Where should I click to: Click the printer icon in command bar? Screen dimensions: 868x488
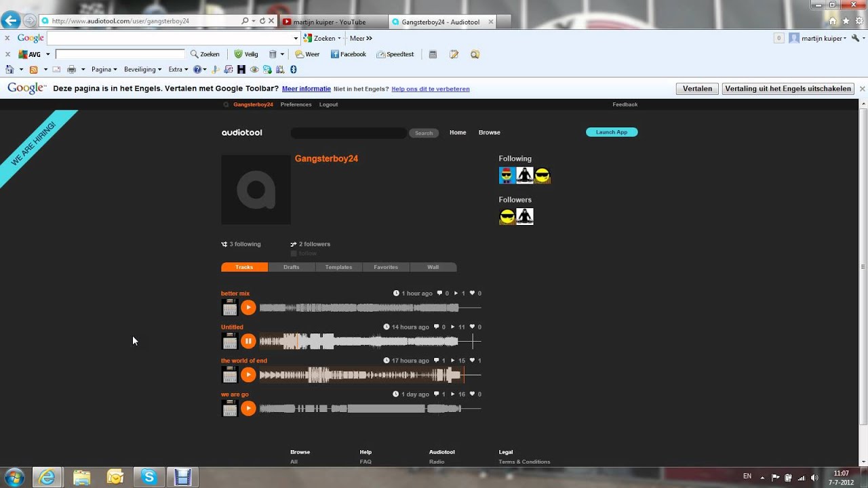pyautogui.click(x=71, y=69)
